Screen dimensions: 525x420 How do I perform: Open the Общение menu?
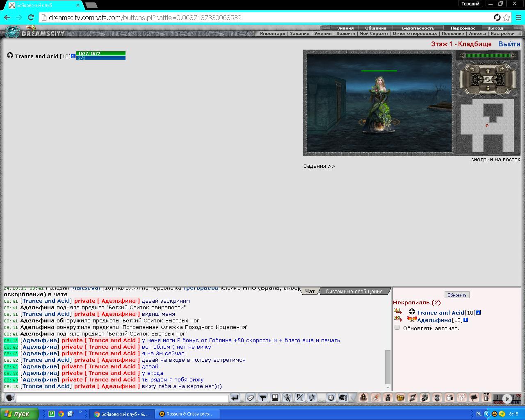(x=376, y=28)
